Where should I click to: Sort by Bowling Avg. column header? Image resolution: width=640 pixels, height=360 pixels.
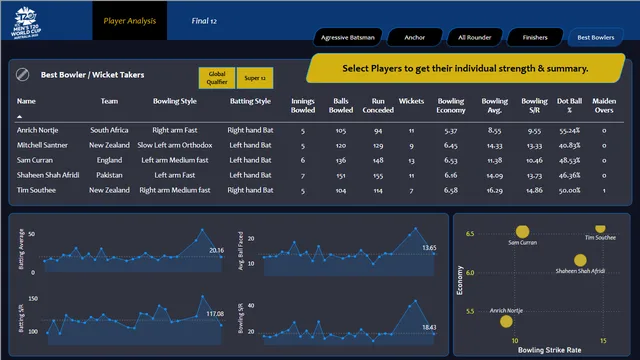click(495, 106)
